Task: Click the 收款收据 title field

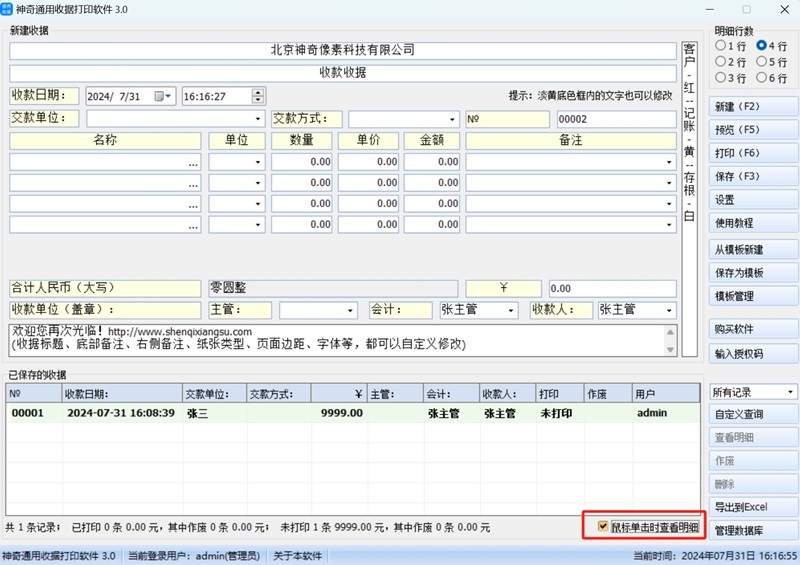Action: [342, 72]
